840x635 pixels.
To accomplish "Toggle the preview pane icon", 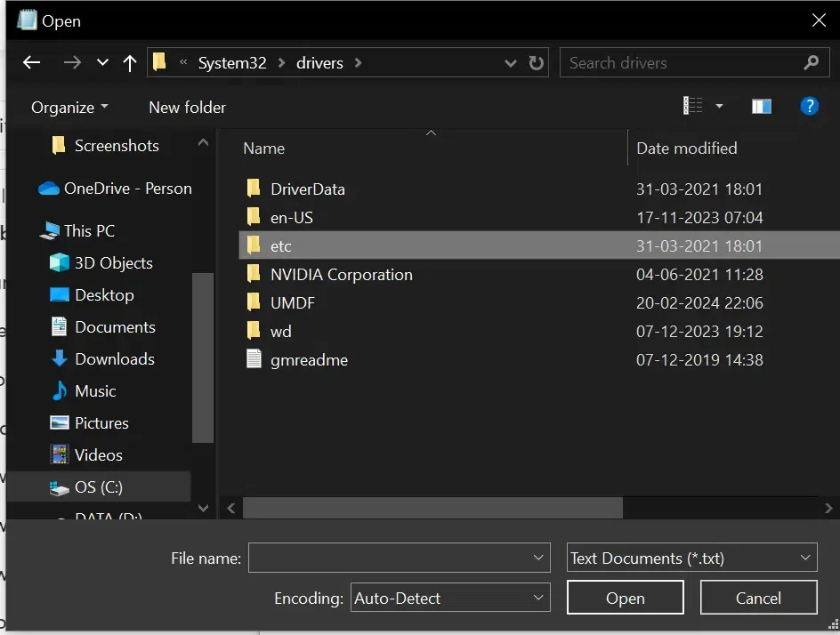I will click(x=761, y=107).
